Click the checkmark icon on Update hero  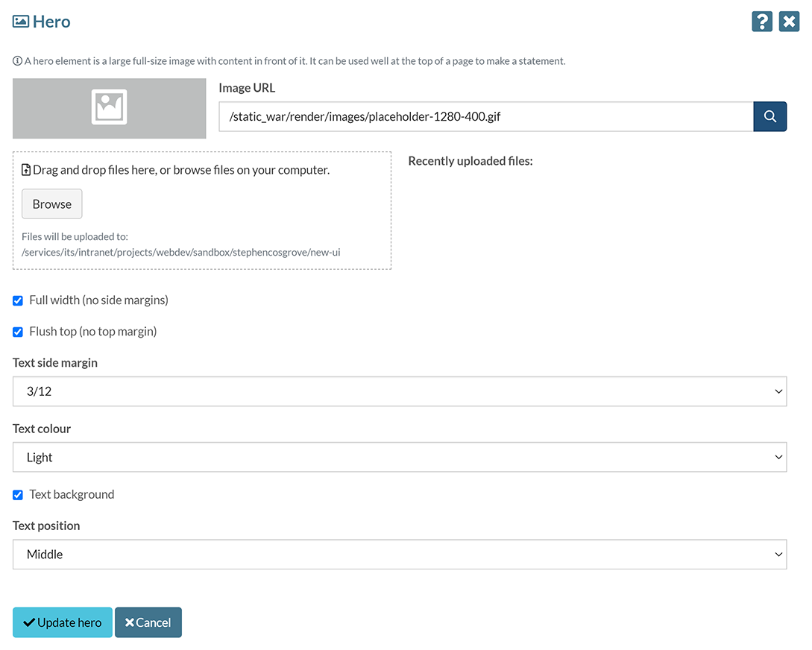(x=31, y=622)
